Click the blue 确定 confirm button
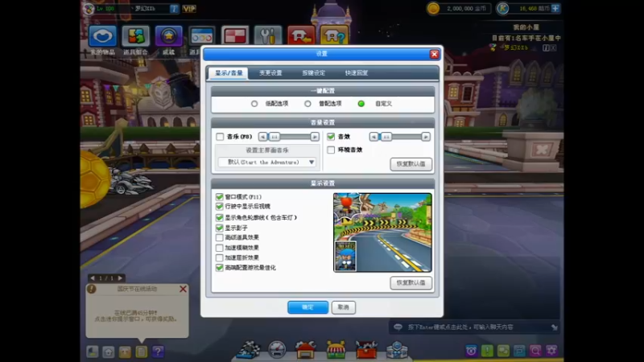Viewport: 644px width, 362px height. click(x=308, y=307)
